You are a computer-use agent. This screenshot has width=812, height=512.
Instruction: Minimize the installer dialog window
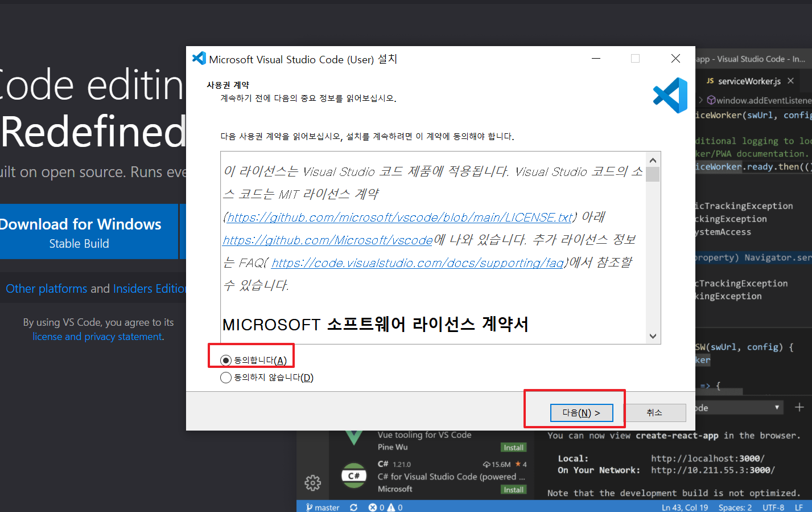coord(596,59)
